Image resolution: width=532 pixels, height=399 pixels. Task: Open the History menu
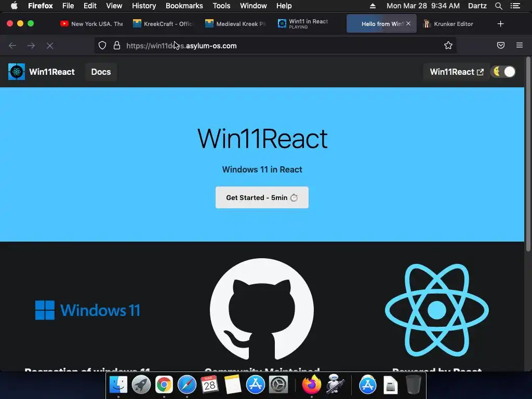pyautogui.click(x=144, y=6)
